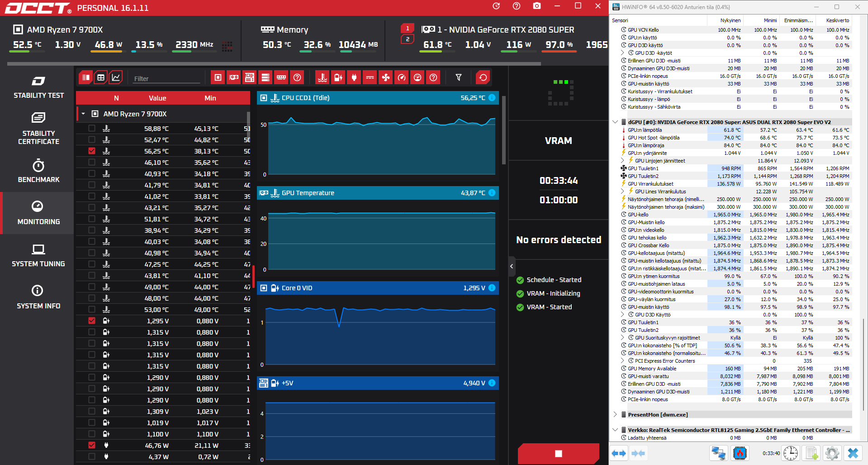Click HWiNFO network remote monitoring icon
Viewport: 868px width, 465px height.
coord(718,453)
